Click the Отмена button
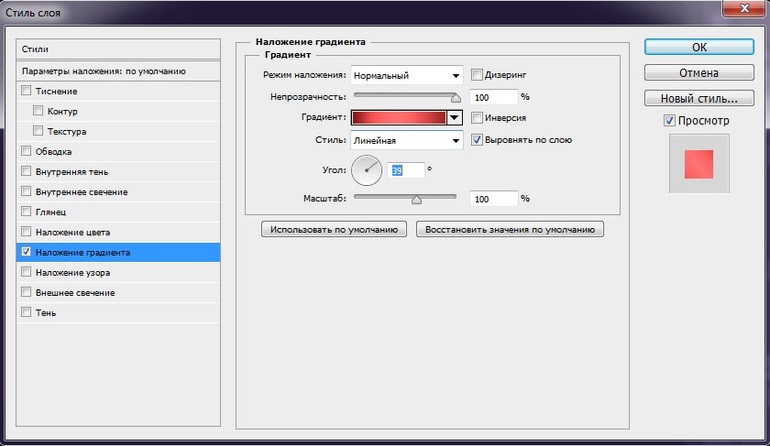The image size is (770, 446). [699, 73]
